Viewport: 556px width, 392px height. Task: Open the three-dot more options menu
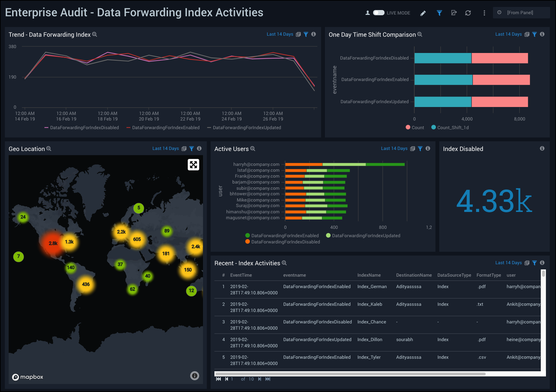click(484, 13)
